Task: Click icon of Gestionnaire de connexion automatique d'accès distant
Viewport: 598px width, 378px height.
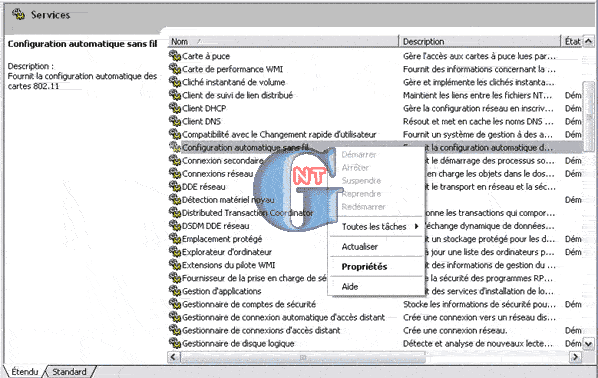Action: coord(175,317)
